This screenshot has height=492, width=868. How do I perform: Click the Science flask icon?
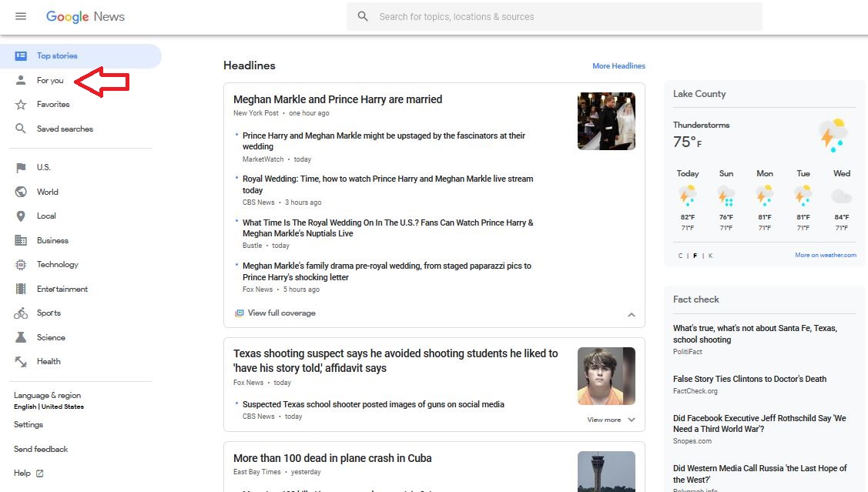pos(21,337)
